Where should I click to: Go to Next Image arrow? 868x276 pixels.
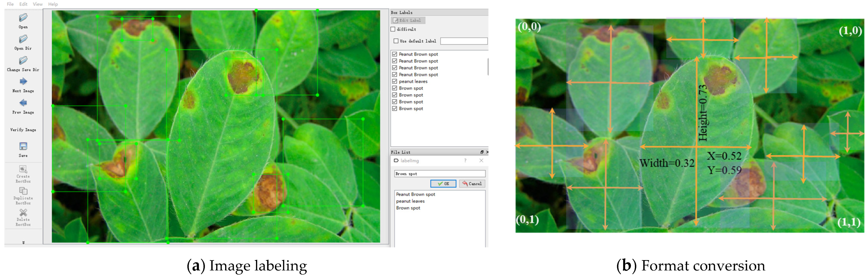[23, 82]
